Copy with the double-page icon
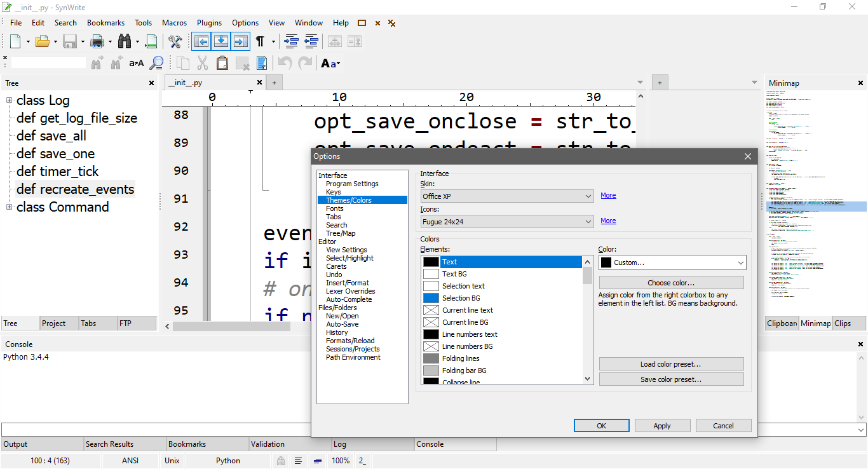Viewport: 868px width, 469px height. pos(183,63)
